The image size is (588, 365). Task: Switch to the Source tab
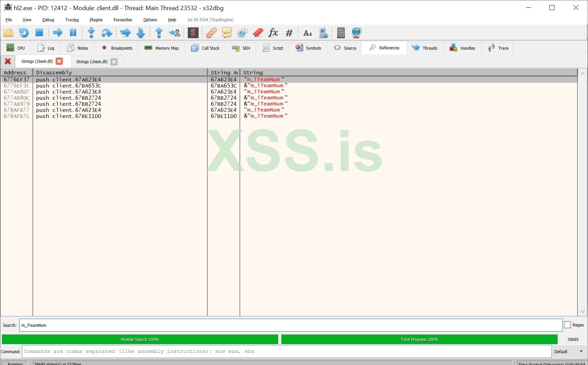click(345, 48)
